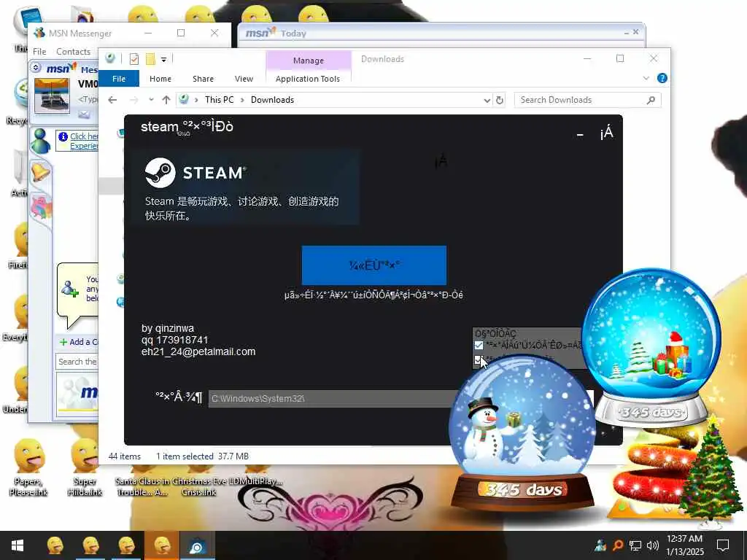747x560 pixels.
Task: Select the LDMultiPlay desktop shortcut
Action: click(256, 476)
